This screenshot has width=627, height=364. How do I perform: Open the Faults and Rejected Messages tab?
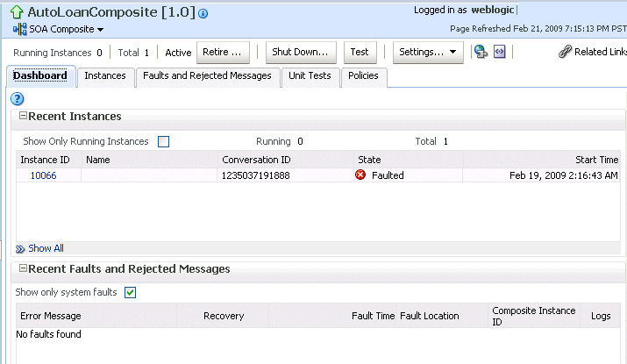[207, 75]
